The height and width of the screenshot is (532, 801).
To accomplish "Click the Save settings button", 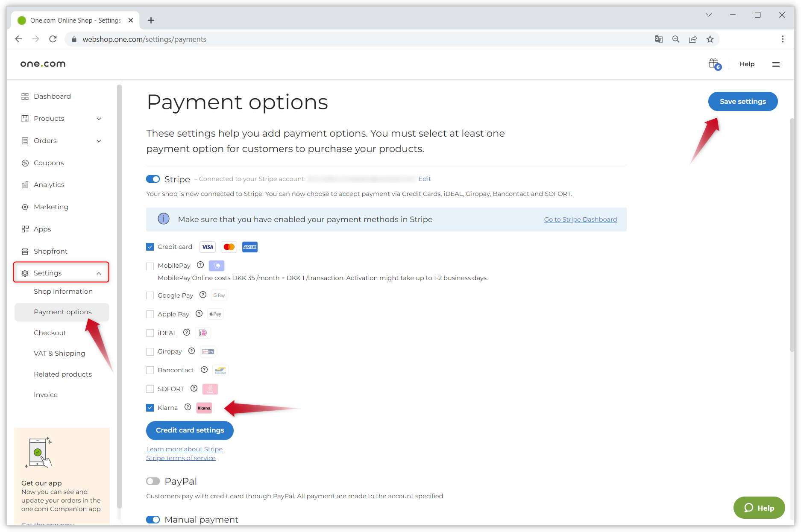I will [x=742, y=102].
